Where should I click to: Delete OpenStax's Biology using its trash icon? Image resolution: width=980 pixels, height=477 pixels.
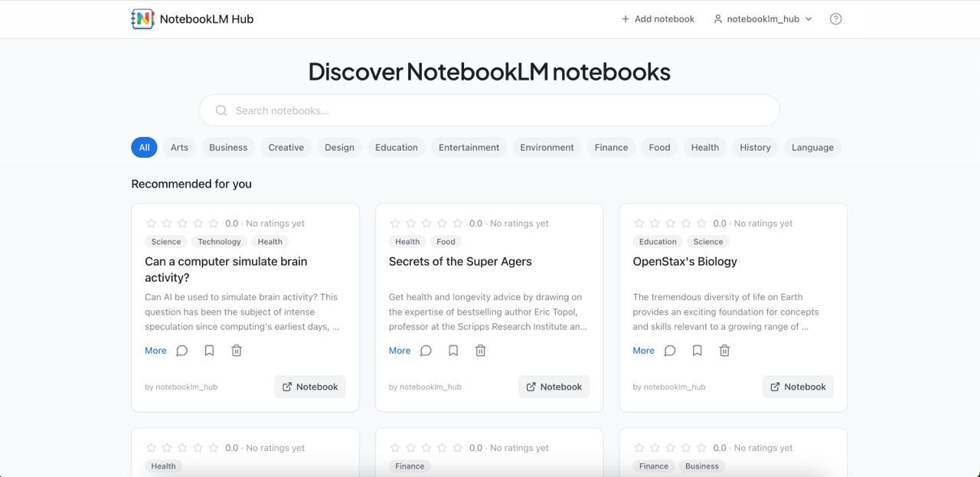(724, 350)
